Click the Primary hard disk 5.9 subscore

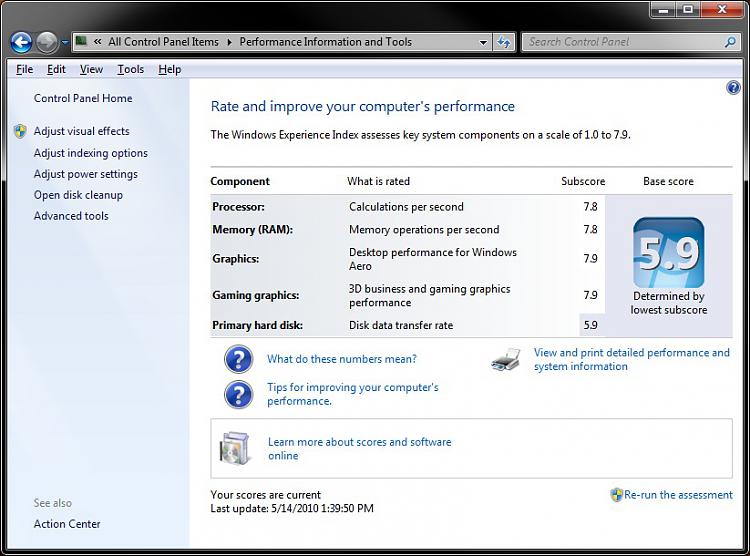tap(590, 325)
